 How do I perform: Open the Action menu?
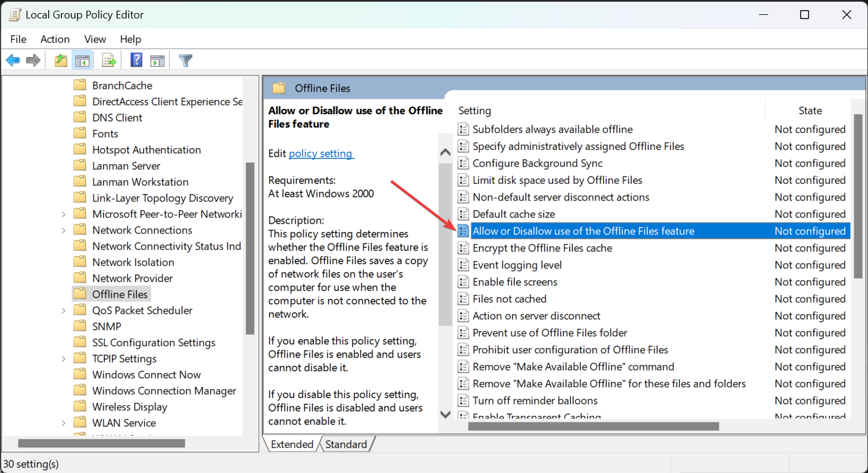point(55,39)
